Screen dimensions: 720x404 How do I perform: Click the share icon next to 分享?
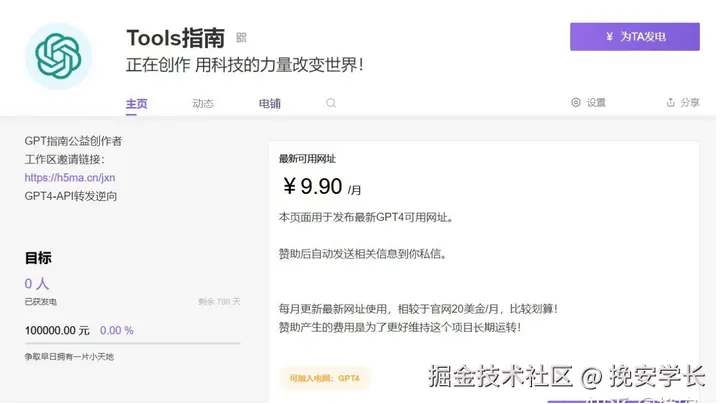coord(671,102)
